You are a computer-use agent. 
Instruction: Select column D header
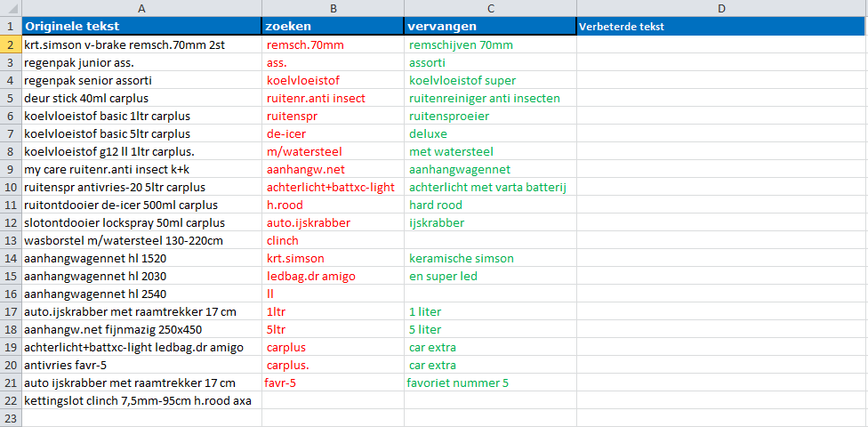click(x=722, y=8)
